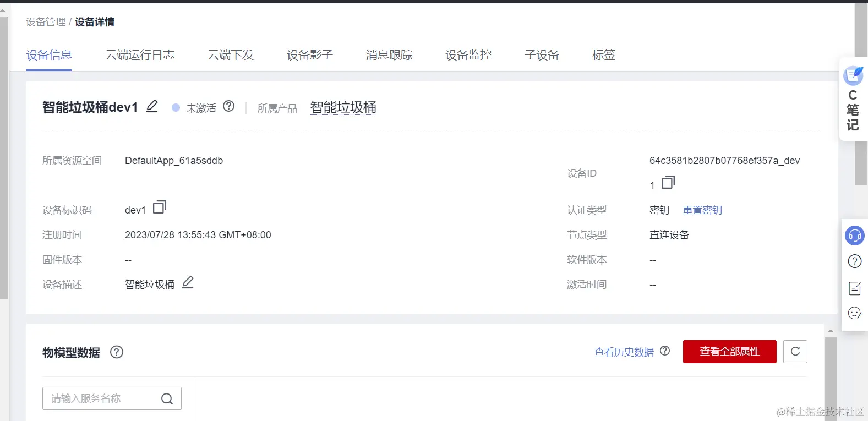This screenshot has width=868, height=421.
Task: Click search magnifier in service name field
Action: (x=167, y=398)
